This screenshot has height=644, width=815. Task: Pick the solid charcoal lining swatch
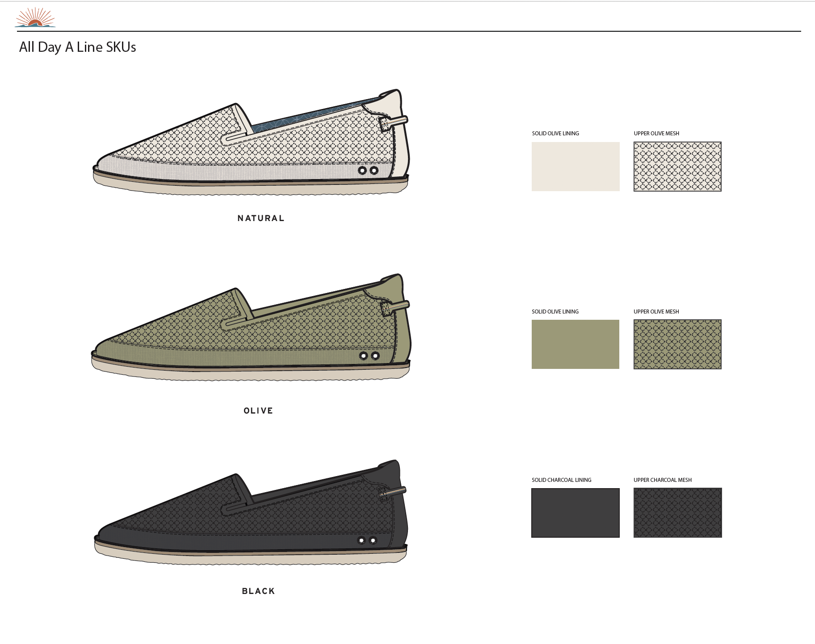(x=576, y=513)
